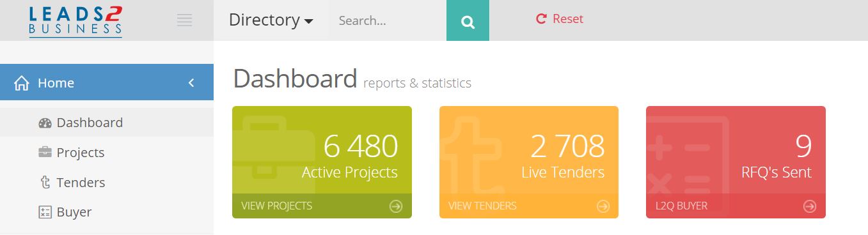Click the VIEW PROJECTS link
The width and height of the screenshot is (868, 235).
click(x=276, y=206)
